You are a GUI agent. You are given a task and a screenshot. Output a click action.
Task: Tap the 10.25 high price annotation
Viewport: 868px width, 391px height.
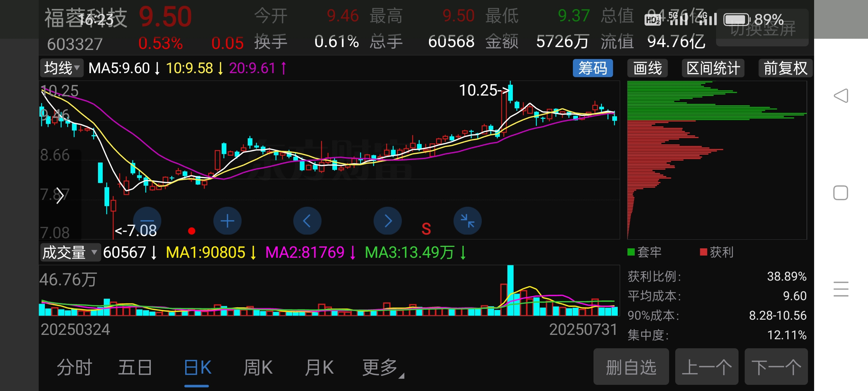click(484, 90)
